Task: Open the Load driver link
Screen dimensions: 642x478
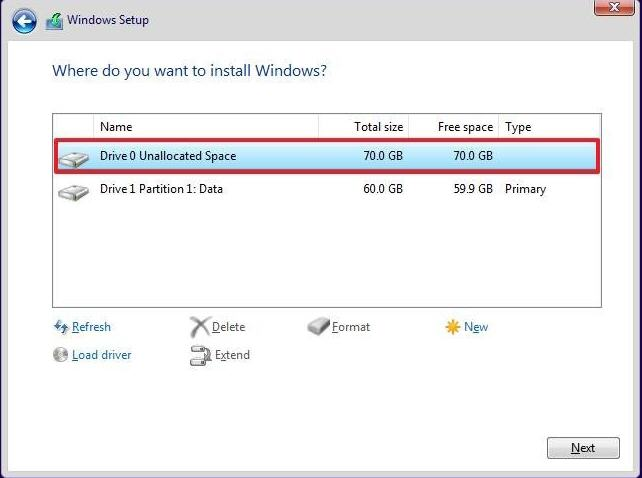Action: 102,355
